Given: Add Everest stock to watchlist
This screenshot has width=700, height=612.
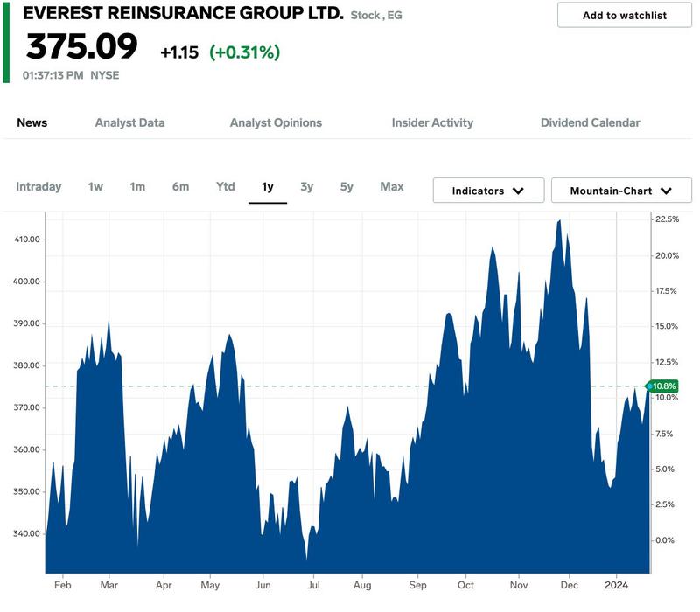Looking at the screenshot, I should (624, 15).
